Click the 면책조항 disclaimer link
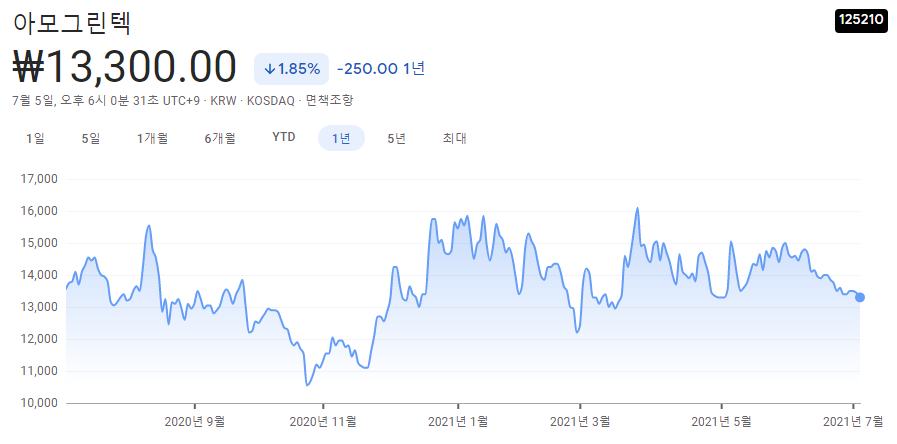This screenshot has height=444, width=897. tap(330, 101)
